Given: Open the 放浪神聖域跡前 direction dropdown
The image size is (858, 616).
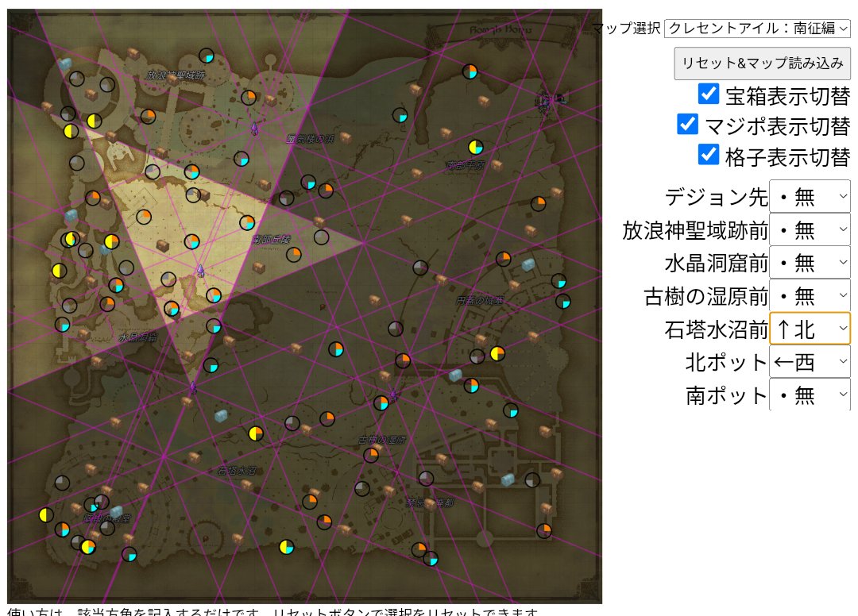Looking at the screenshot, I should [x=810, y=229].
